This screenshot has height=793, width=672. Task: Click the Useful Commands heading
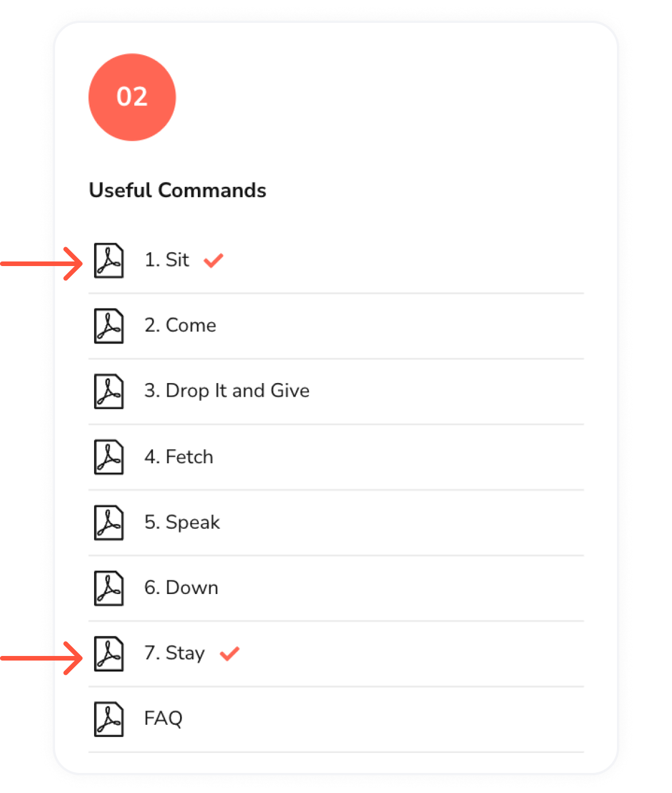point(178,190)
